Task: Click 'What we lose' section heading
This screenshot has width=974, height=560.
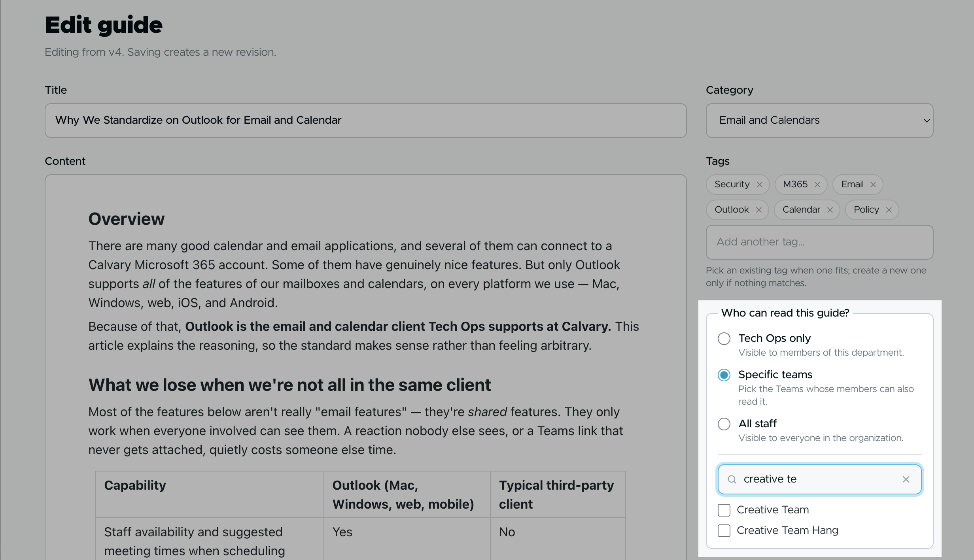Action: pos(289,385)
